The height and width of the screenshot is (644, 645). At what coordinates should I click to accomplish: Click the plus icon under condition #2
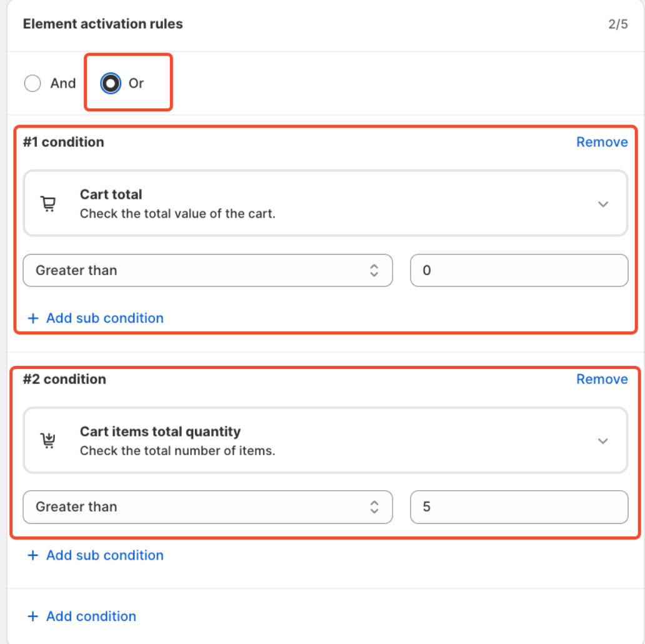pos(33,555)
